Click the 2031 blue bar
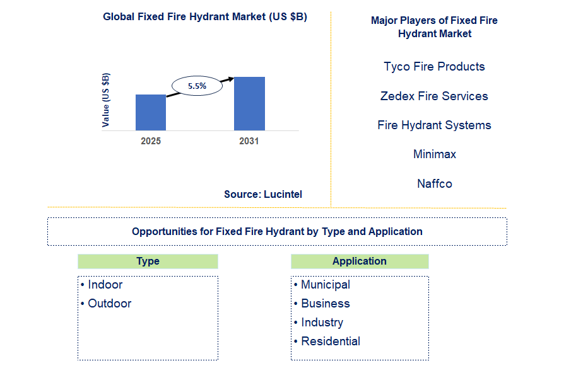 point(249,104)
